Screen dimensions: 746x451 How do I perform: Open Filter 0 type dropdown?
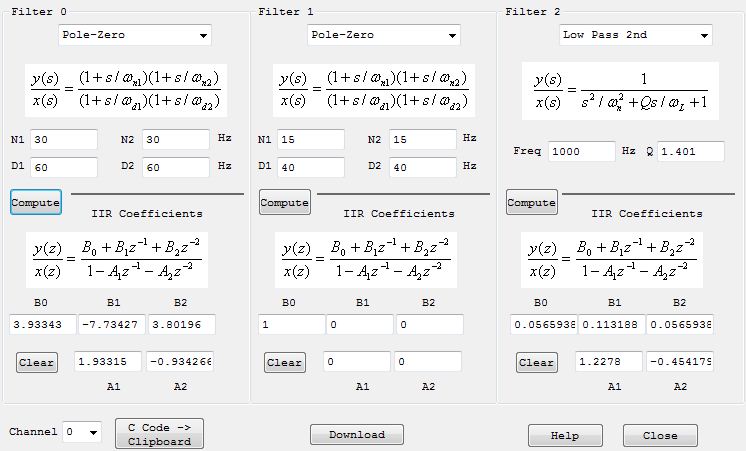click(x=135, y=36)
